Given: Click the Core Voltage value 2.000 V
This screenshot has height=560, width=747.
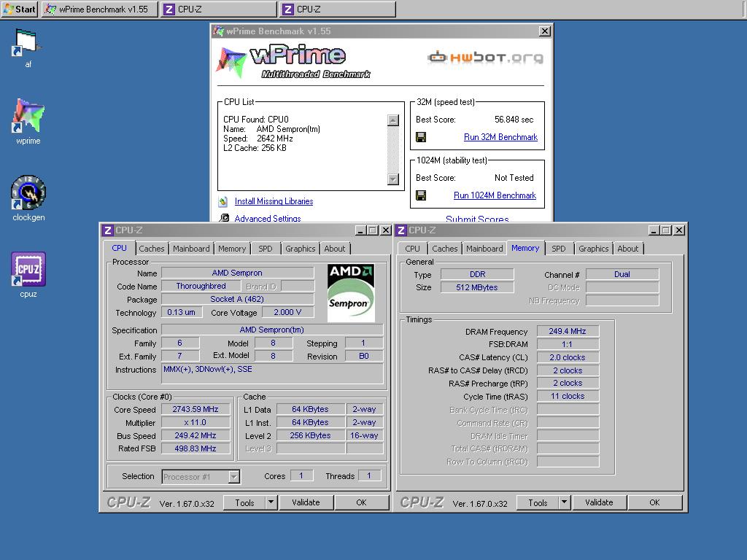Looking at the screenshot, I should coord(287,312).
